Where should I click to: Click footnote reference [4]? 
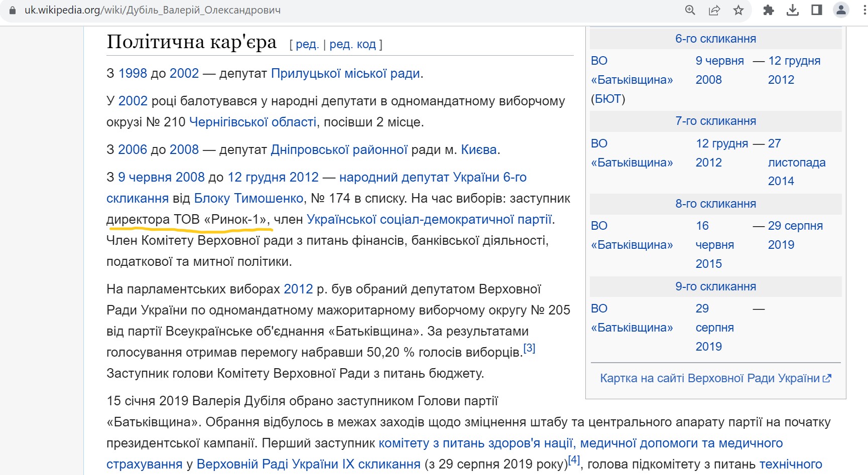click(x=574, y=460)
